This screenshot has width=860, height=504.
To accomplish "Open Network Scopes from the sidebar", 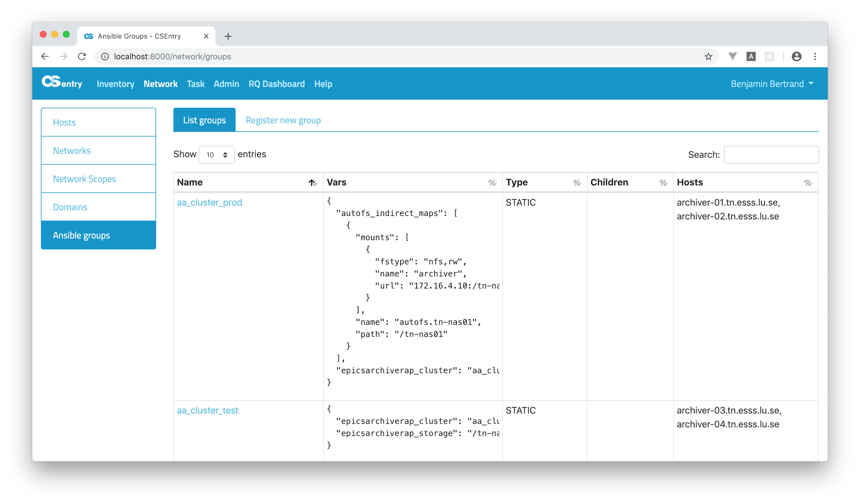I will (84, 179).
